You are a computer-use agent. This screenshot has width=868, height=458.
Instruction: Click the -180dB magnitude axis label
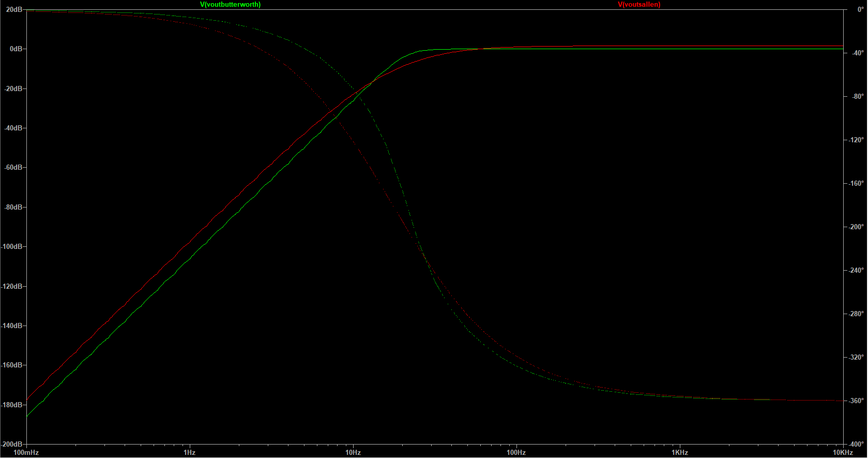pos(12,405)
